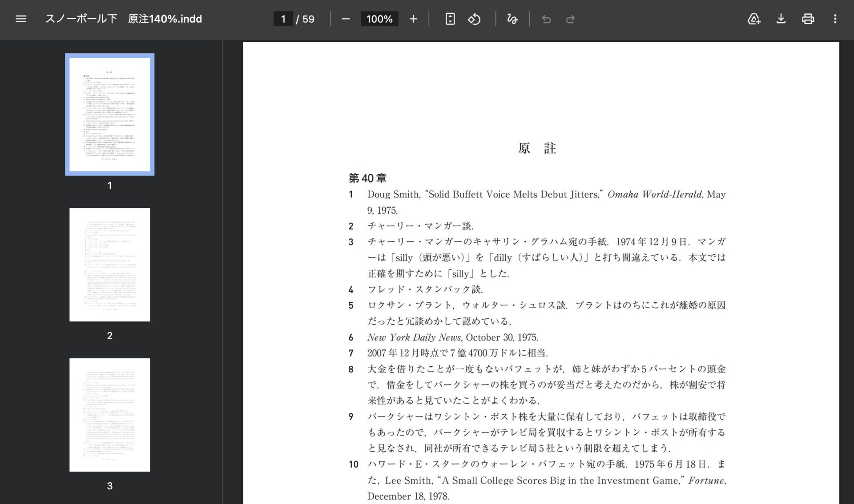
Task: Click the 100% zoom level field
Action: 379,19
